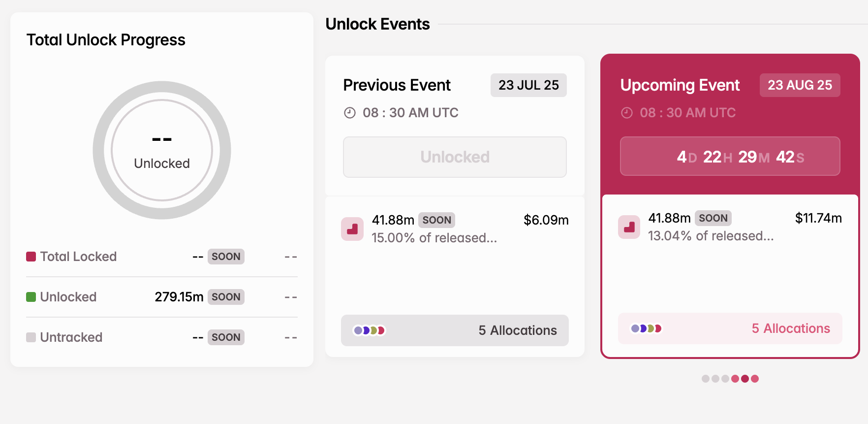Viewport: 868px width, 424px height.
Task: Click the gray Untracked legend square
Action: point(31,337)
